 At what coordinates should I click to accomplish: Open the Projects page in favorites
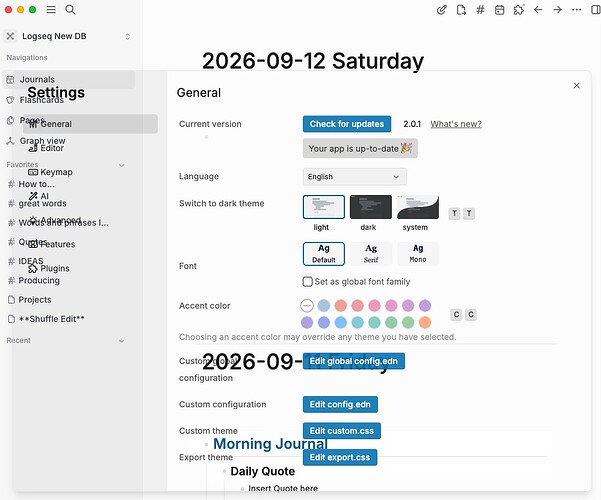tap(34, 300)
